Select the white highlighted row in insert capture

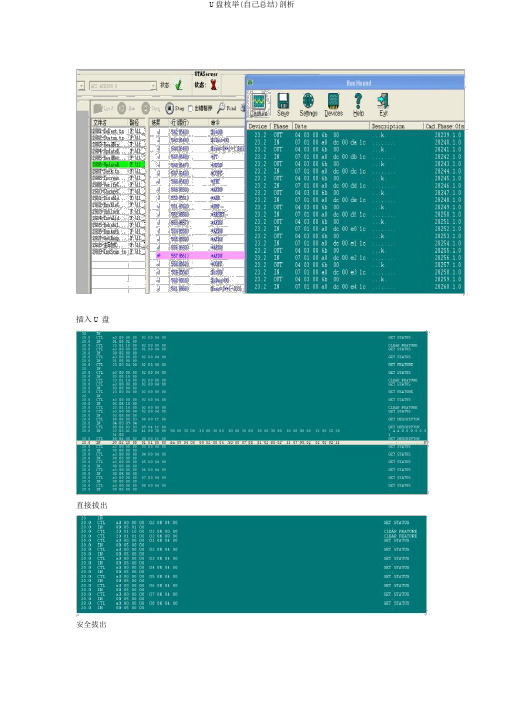tap(252, 442)
